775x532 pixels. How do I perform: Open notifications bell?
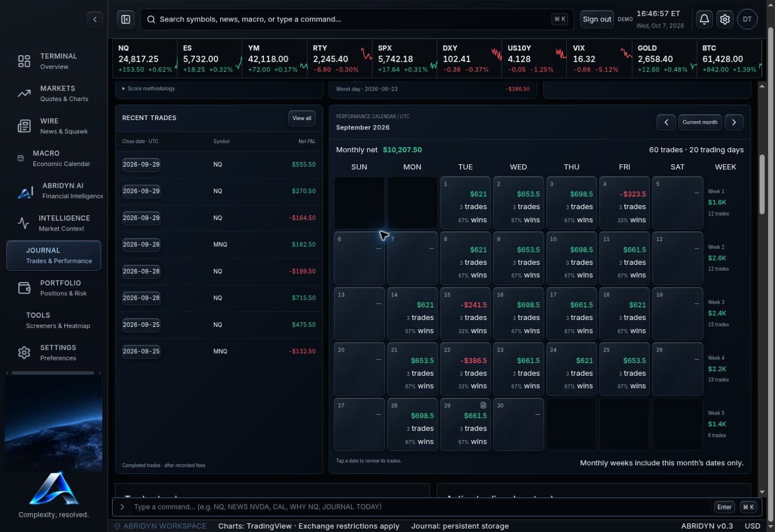704,19
